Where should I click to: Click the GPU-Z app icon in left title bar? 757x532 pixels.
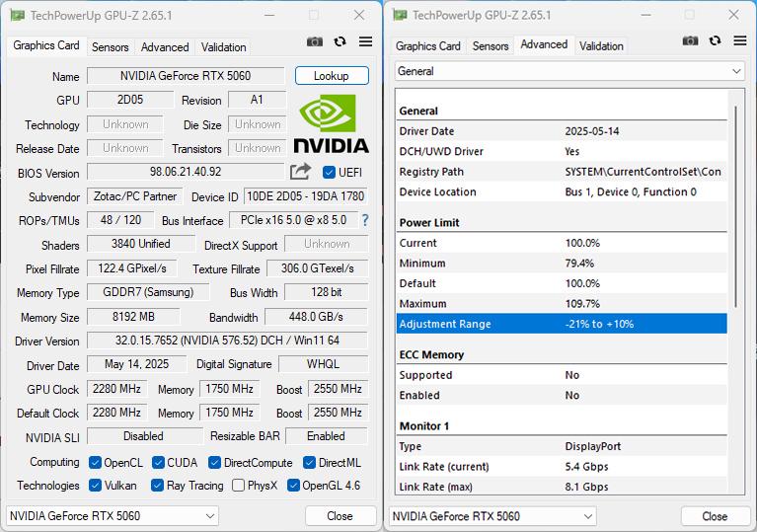18,16
